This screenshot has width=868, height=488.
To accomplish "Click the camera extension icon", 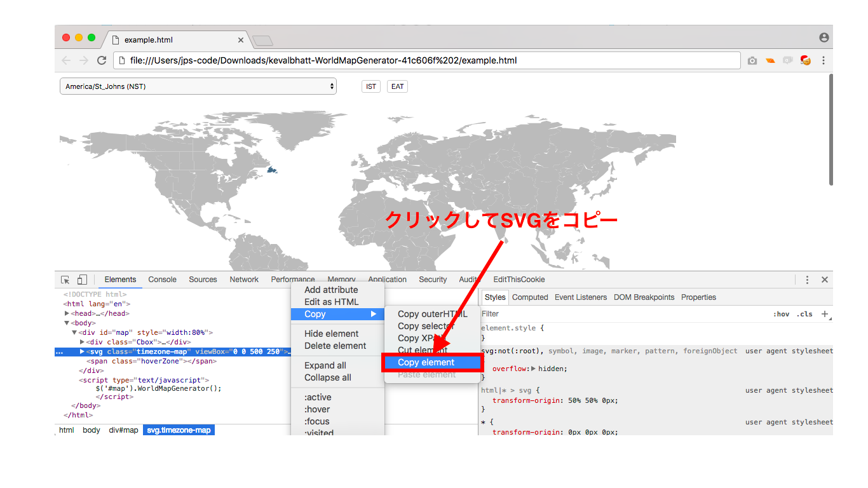I will point(752,61).
